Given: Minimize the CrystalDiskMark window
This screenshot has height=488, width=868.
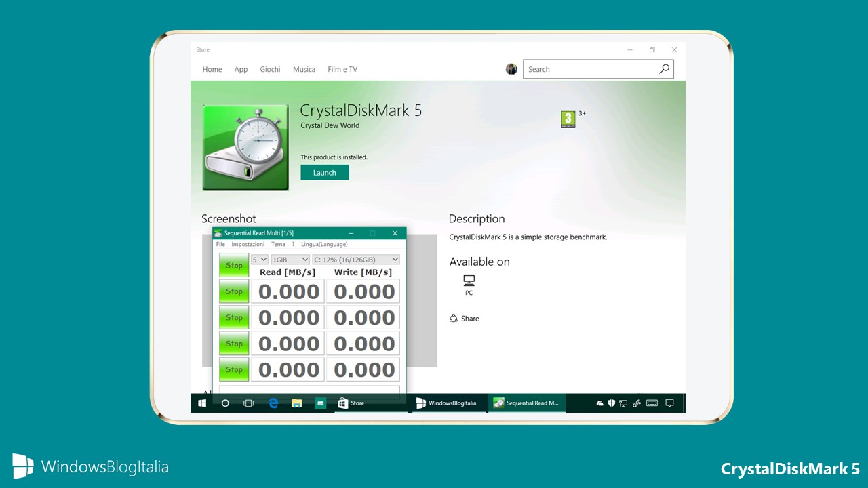Looking at the screenshot, I should point(350,233).
